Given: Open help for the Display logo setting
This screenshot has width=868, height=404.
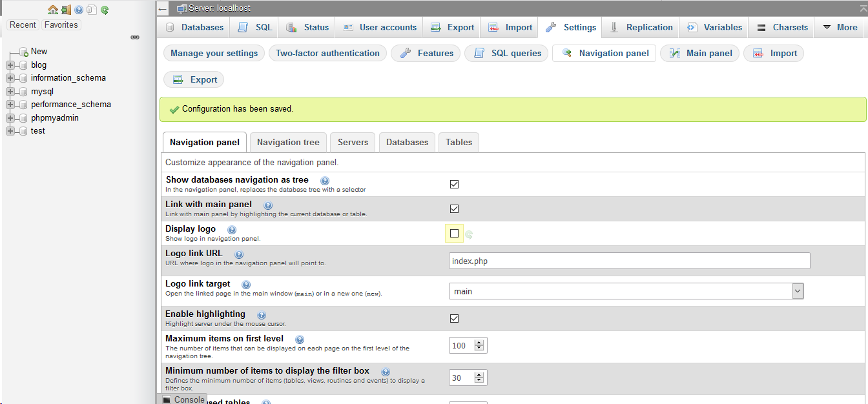Looking at the screenshot, I should click(231, 229).
